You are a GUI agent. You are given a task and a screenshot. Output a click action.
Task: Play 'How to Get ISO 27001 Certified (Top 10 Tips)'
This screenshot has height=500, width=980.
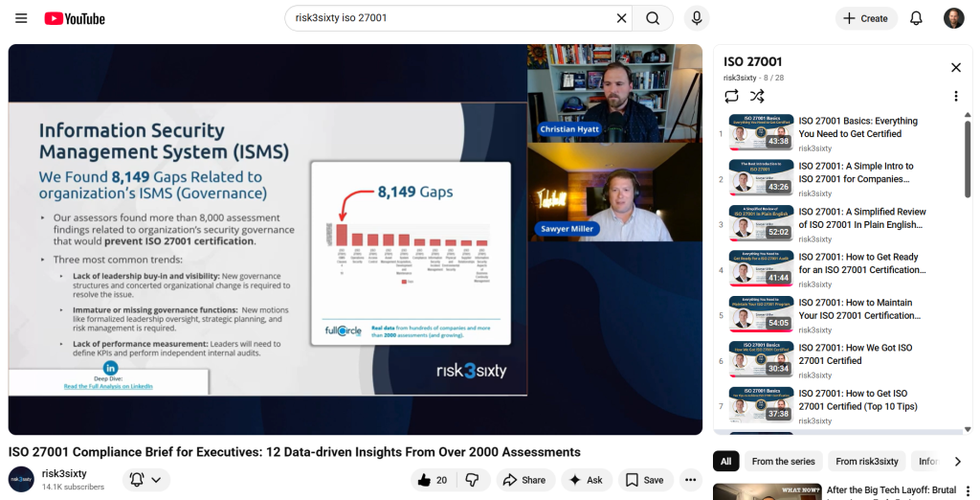click(858, 399)
